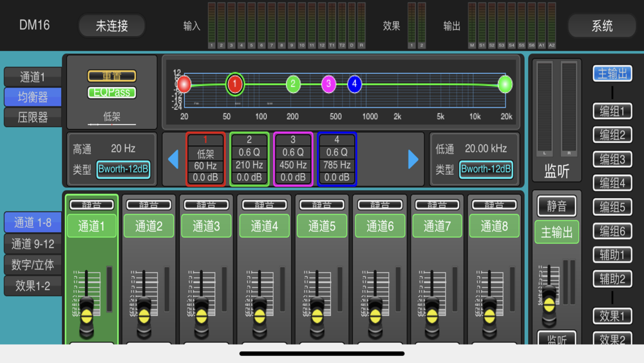Show previous EQ bands with left arrow
The width and height of the screenshot is (644, 363).
173,159
